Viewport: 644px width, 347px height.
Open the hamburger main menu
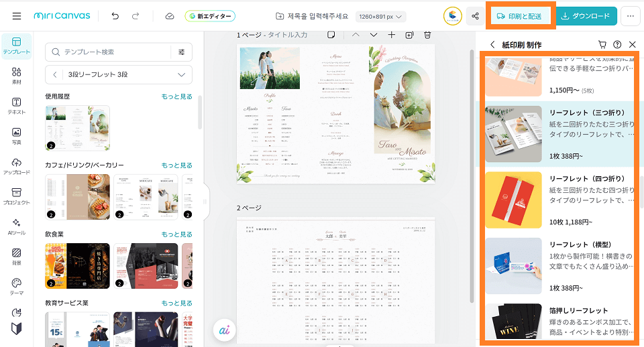click(17, 16)
